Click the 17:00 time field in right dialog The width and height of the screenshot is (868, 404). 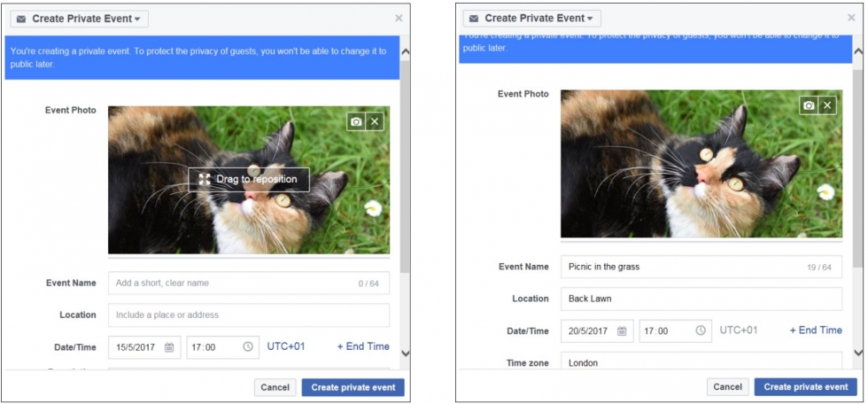pyautogui.click(x=675, y=331)
